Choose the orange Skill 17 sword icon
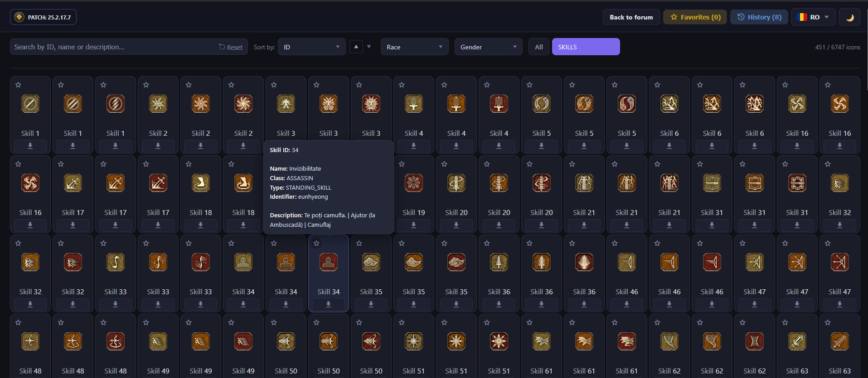Screen dimensions: 868x378 click(x=116, y=183)
